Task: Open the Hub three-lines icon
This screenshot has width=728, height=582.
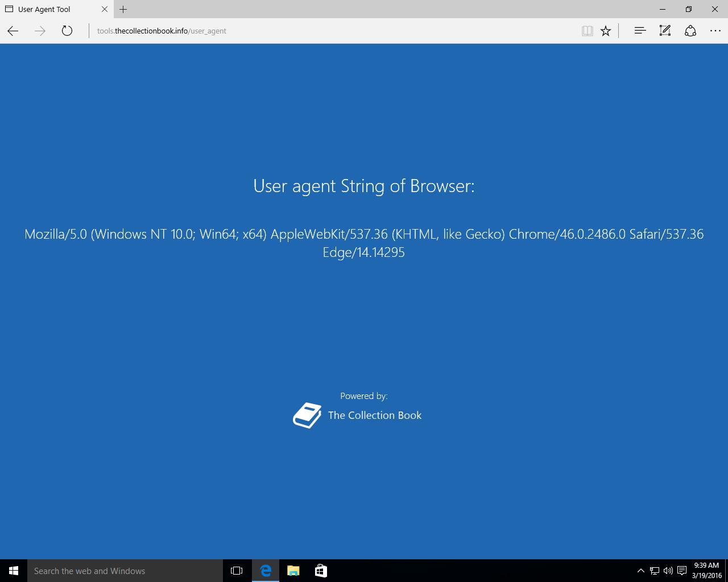Action: click(x=640, y=31)
